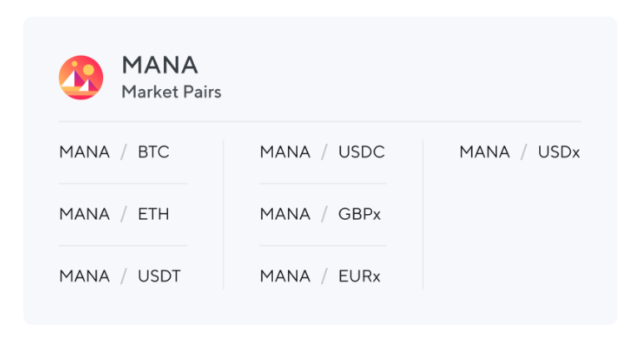
Task: Click the MANA Decentraland logo icon
Action: pos(81,77)
